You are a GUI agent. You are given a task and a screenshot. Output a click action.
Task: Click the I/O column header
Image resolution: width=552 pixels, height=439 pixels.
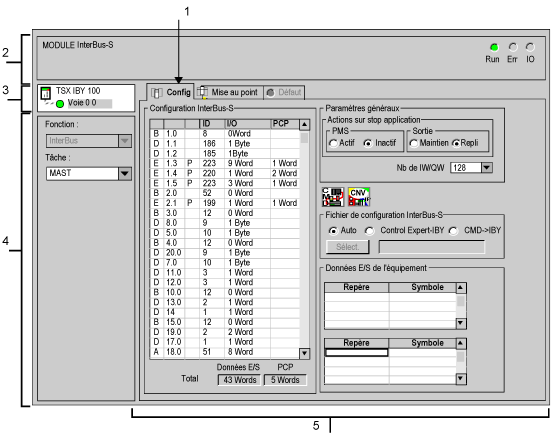pos(248,124)
